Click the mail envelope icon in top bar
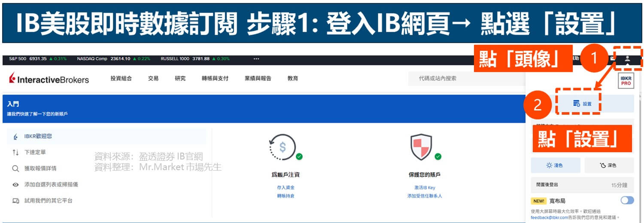The image size is (644, 223). pyautogui.click(x=613, y=59)
